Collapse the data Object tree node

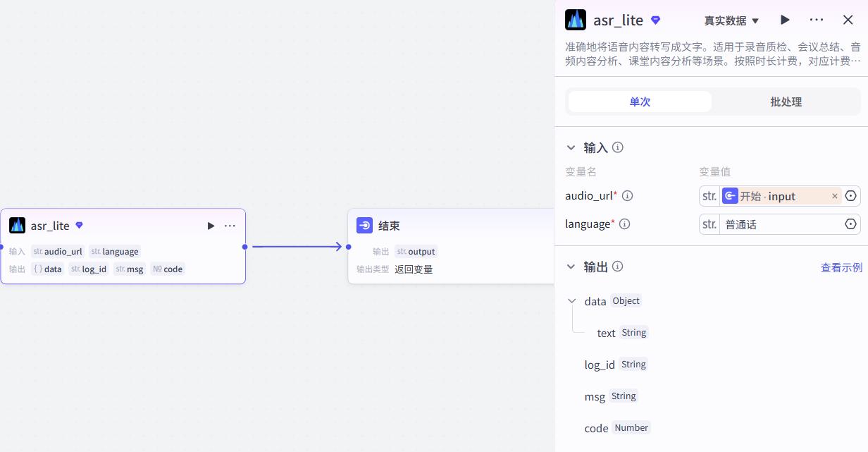[571, 301]
